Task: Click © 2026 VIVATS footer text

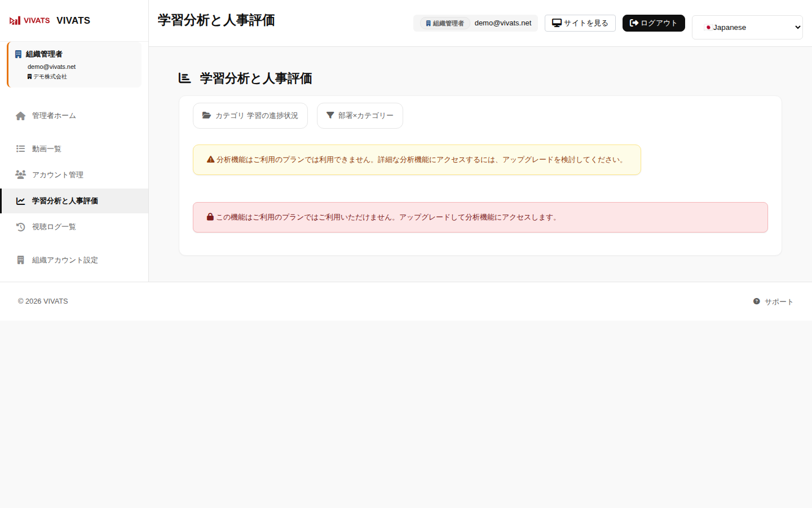Action: 43,301
